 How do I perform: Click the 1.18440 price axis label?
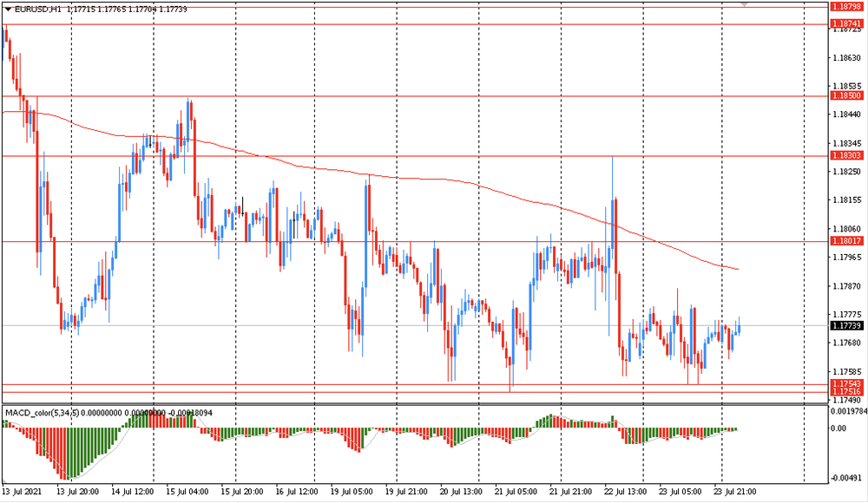coord(847,114)
